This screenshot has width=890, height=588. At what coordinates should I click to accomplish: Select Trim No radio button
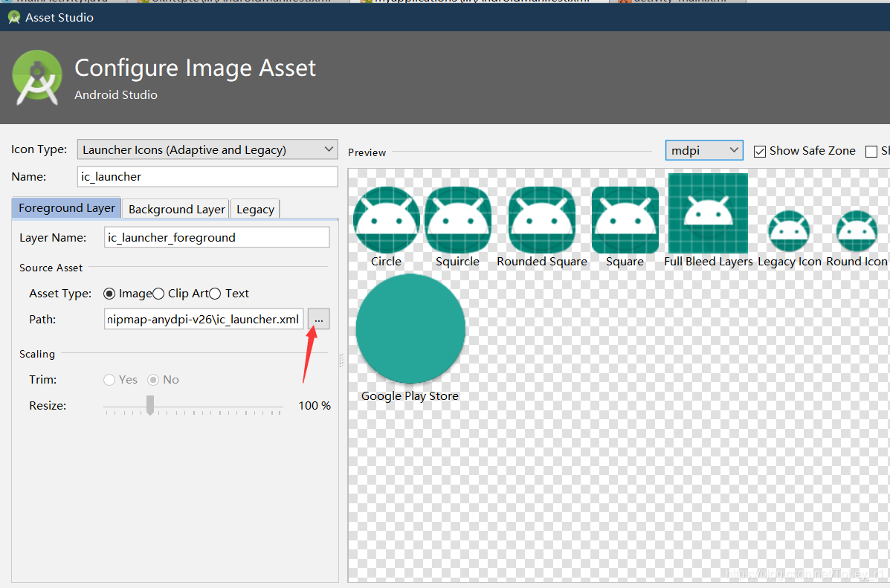(x=153, y=380)
